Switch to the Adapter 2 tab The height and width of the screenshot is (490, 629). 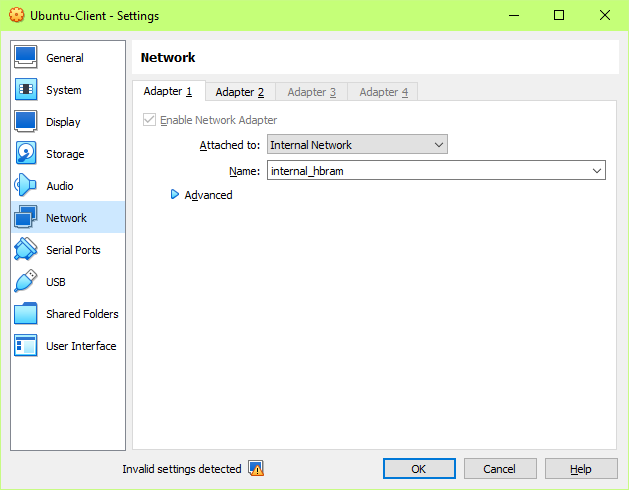pos(240,92)
